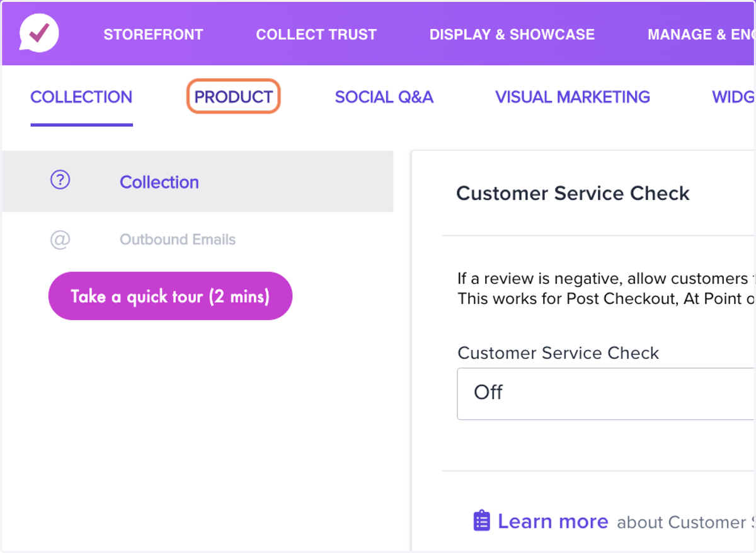Select Outbound Emails in the sidebar
The width and height of the screenshot is (756, 553).
click(178, 240)
